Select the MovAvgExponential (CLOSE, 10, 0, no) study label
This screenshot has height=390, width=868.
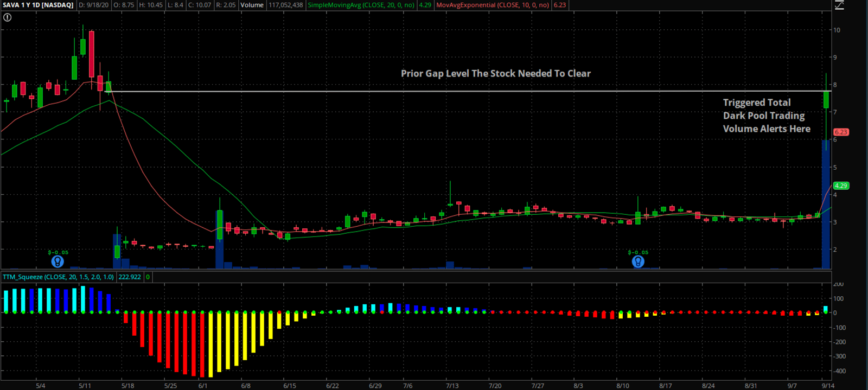tap(493, 5)
